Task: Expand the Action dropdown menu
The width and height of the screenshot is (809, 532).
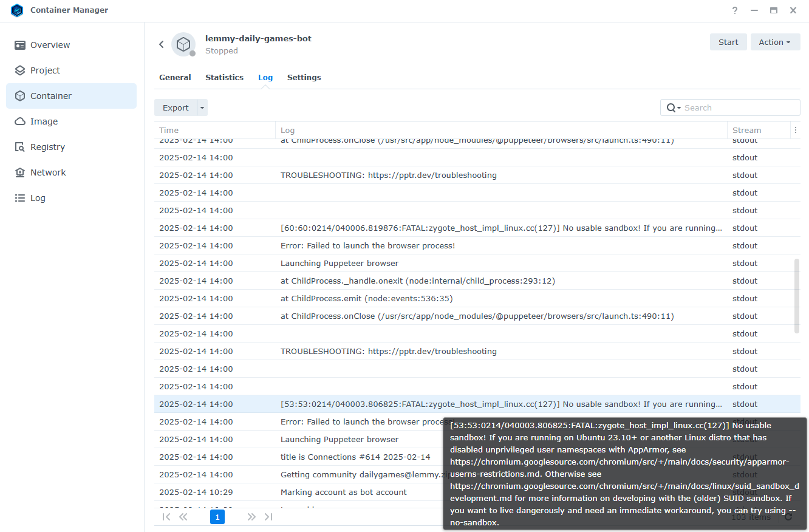Action: click(x=775, y=42)
